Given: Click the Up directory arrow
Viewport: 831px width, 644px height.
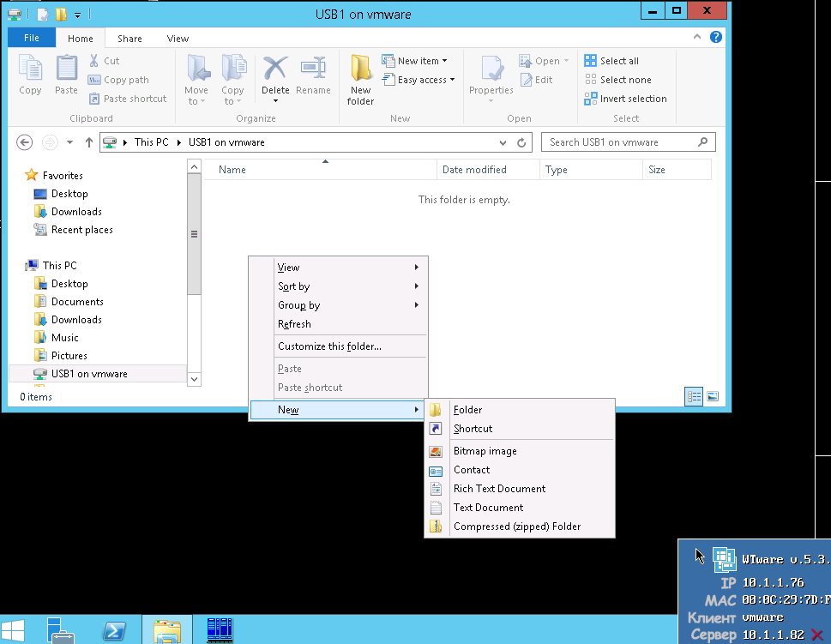Looking at the screenshot, I should coord(88,142).
